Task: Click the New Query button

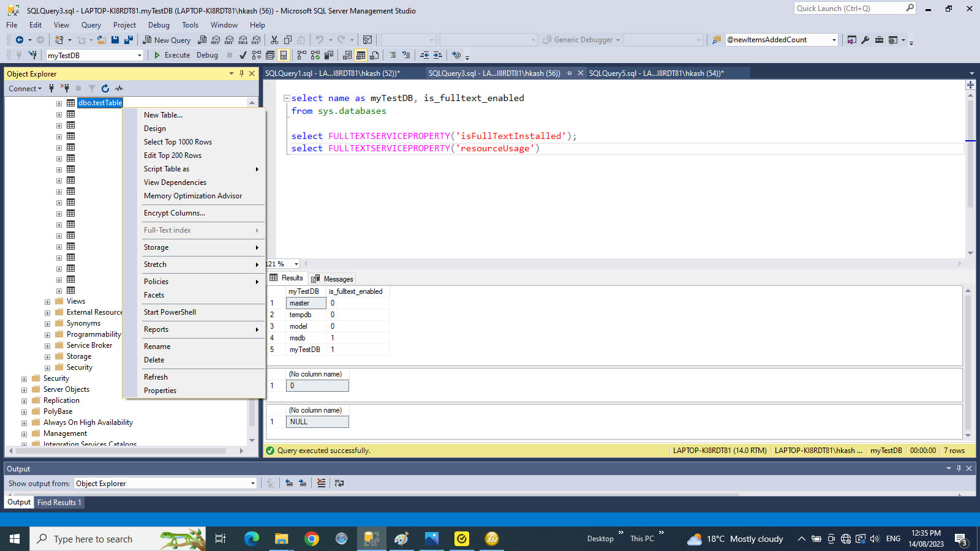Action: [x=167, y=40]
